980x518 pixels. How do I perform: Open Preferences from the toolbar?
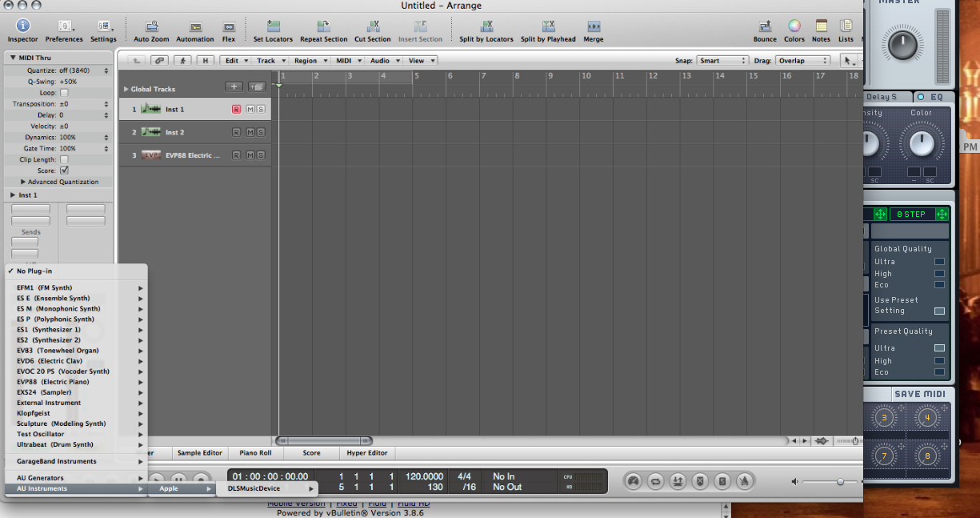64,26
